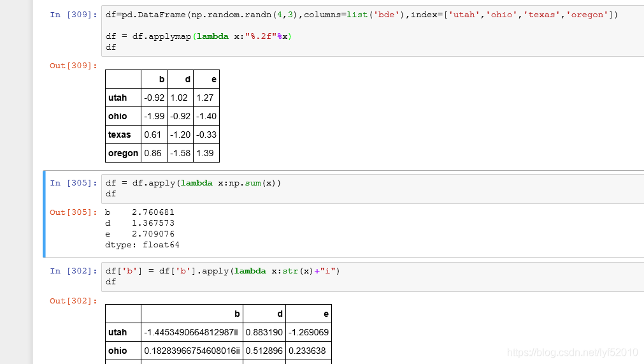
Task: Click the sum value 2.709076
Action: tap(153, 234)
